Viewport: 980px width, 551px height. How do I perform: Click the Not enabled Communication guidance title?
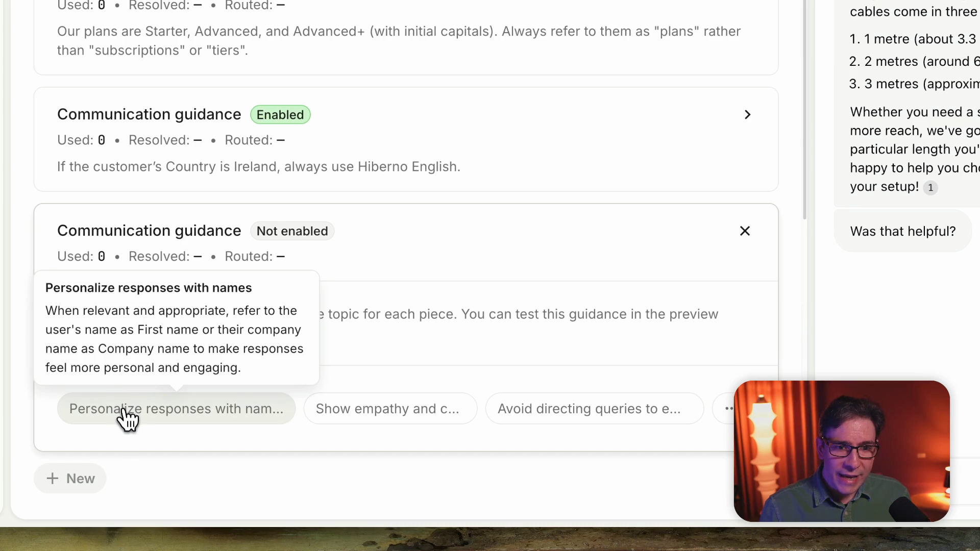click(149, 231)
